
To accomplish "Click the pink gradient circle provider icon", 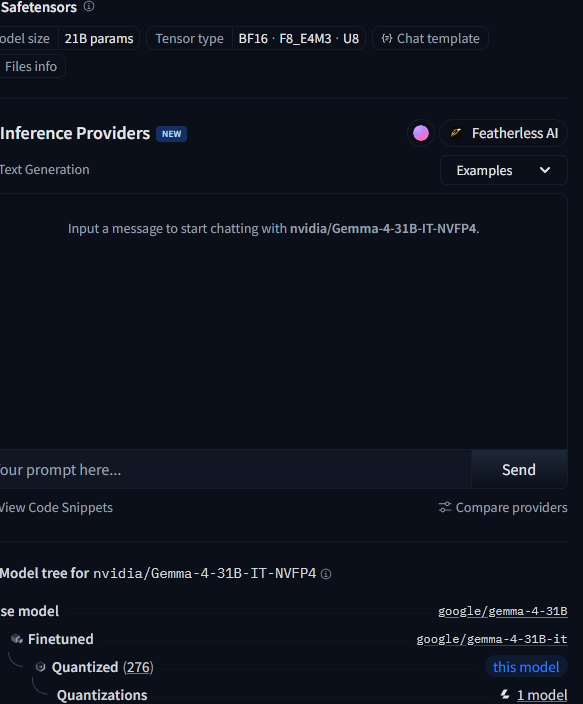I will 421,133.
